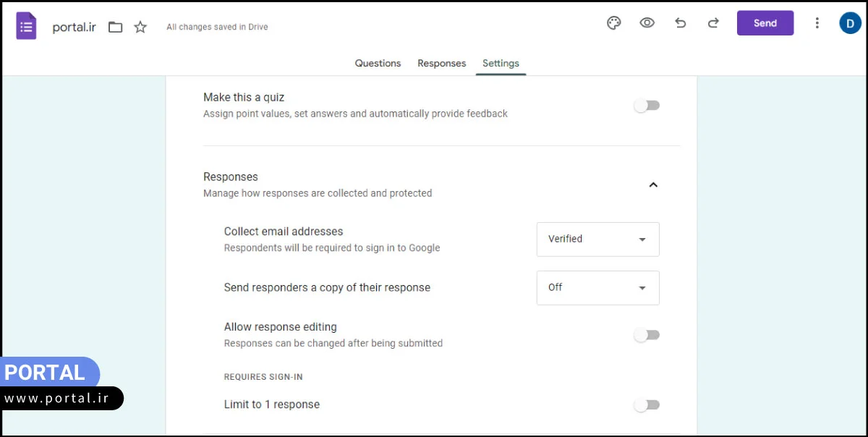This screenshot has width=868, height=437.
Task: Click the move to folder icon
Action: (x=115, y=27)
